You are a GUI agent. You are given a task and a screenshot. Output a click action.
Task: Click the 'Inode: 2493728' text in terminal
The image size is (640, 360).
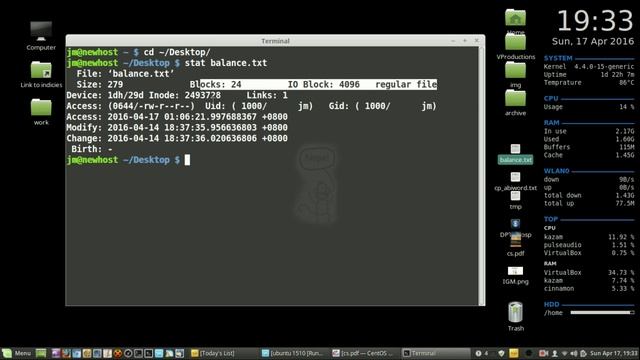tap(185, 95)
